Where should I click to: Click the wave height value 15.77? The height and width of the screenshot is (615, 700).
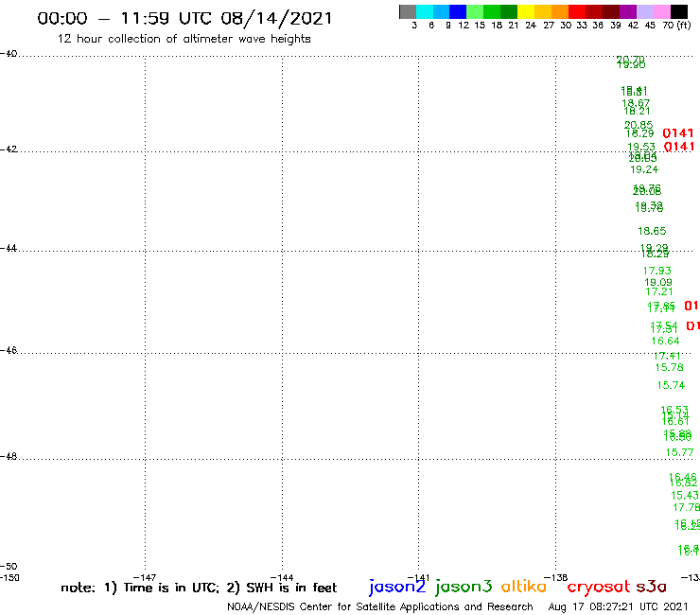tap(680, 453)
